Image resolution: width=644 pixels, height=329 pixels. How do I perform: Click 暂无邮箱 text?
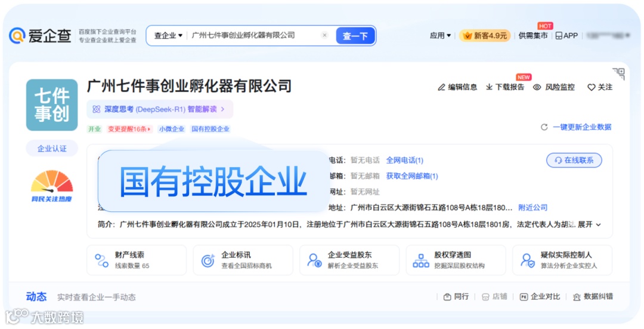365,176
